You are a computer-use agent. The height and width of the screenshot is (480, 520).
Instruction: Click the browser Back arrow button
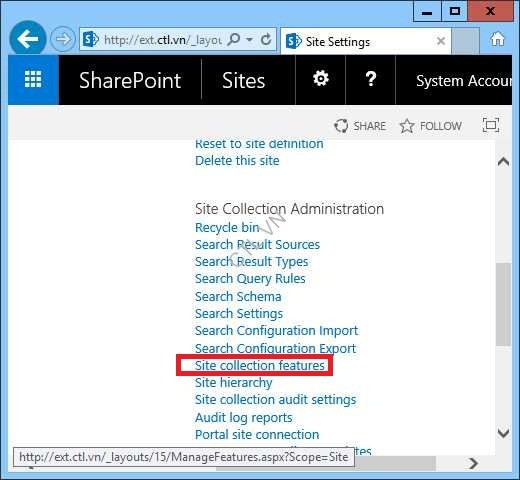28,39
